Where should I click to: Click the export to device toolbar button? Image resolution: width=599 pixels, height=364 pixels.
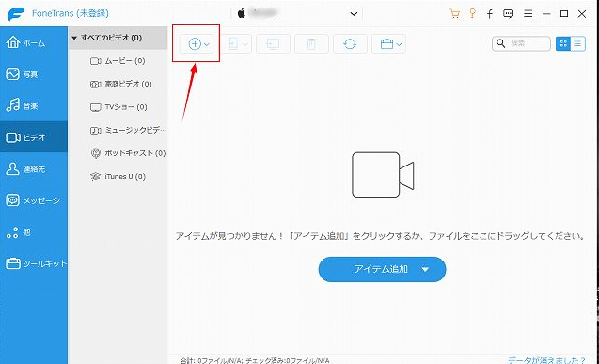pyautogui.click(x=235, y=44)
